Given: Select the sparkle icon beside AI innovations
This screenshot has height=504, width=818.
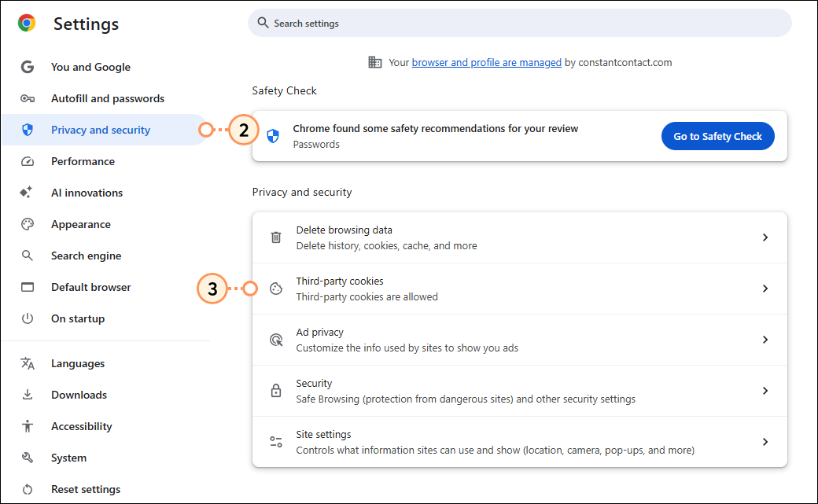Looking at the screenshot, I should coord(28,193).
